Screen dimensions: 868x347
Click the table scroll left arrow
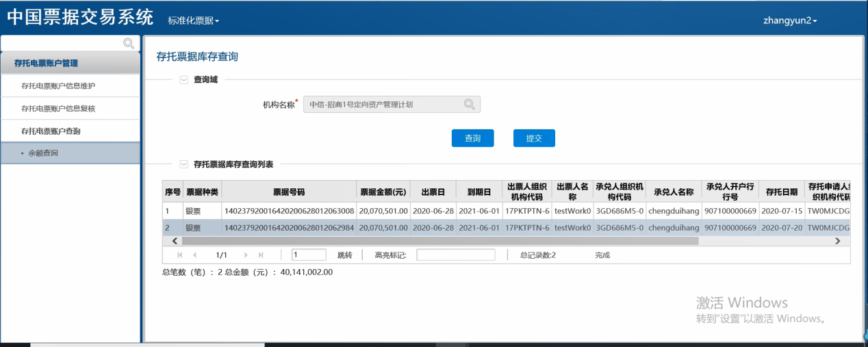(x=175, y=241)
